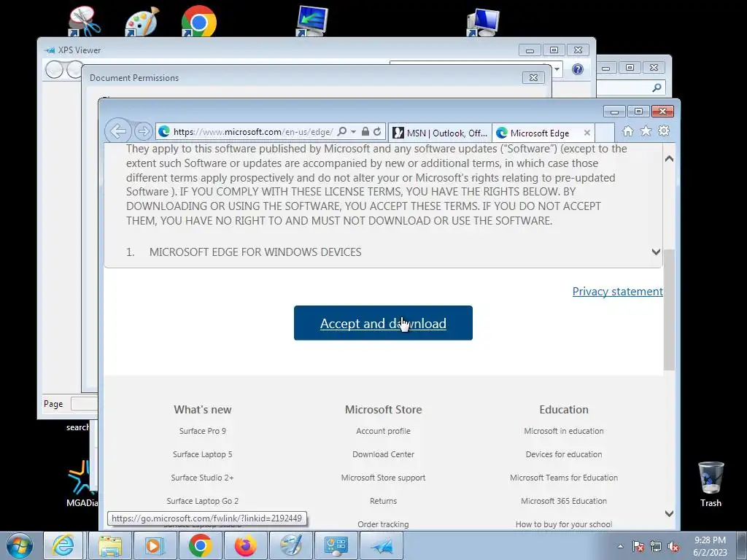Open the Surface Laptop Go 2 link
The height and width of the screenshot is (560, 747).
[203, 501]
